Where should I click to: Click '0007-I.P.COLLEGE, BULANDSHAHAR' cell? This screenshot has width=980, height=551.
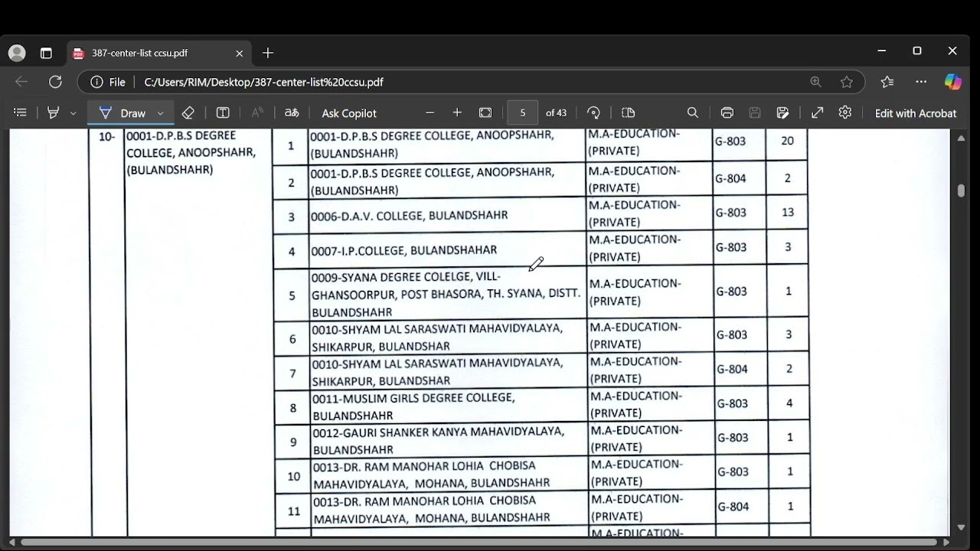point(448,250)
